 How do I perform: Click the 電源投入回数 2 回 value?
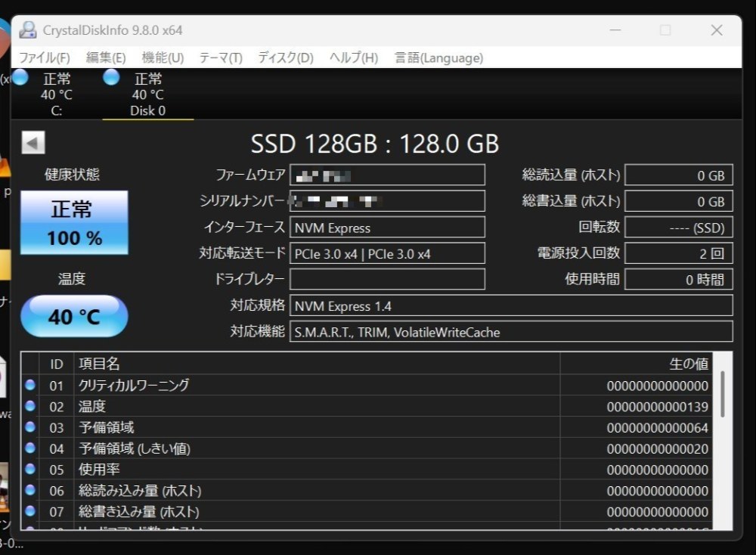pyautogui.click(x=679, y=253)
